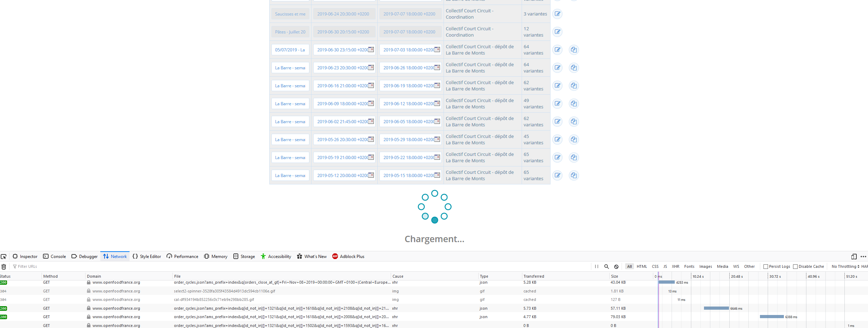Open calendar for 2019-05-15 18:00 closing date
The width and height of the screenshot is (868, 328).
point(437,175)
